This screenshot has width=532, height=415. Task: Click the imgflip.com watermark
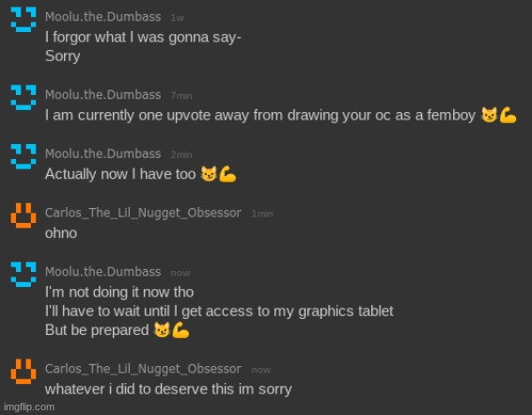click(29, 407)
